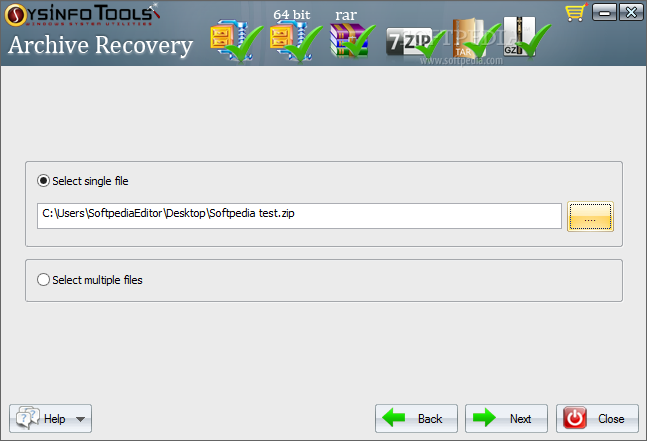
Task: Click the GZ archive icon
Action: [524, 37]
